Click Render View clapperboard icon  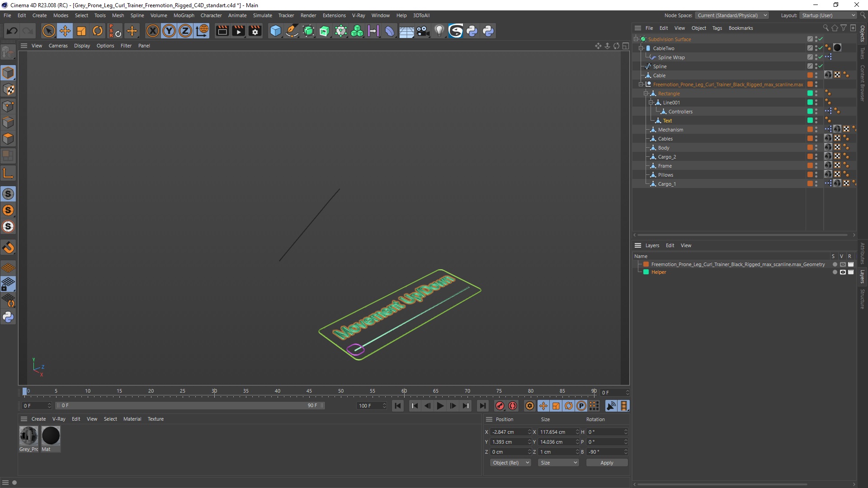(222, 31)
